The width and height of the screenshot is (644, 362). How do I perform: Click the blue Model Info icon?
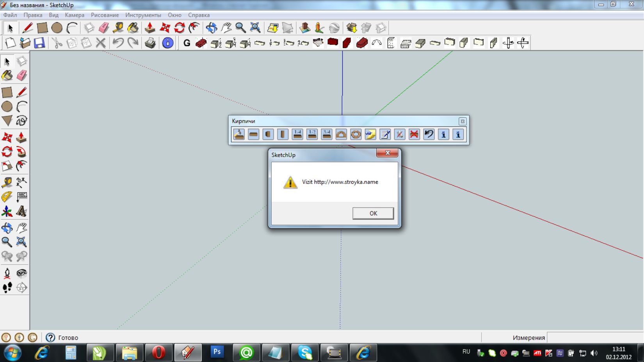pyautogui.click(x=168, y=43)
